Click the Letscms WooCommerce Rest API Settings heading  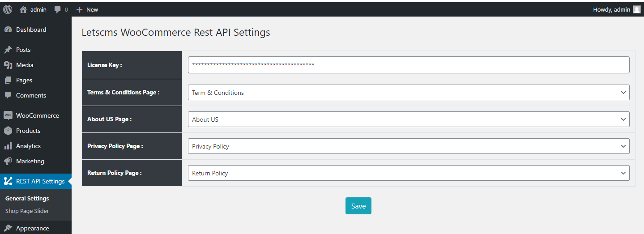tap(176, 33)
